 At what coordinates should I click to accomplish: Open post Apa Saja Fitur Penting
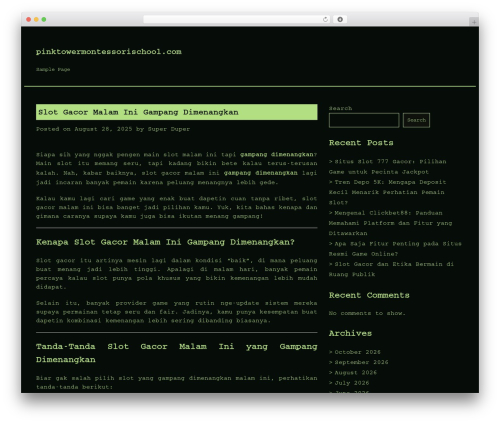(x=395, y=249)
